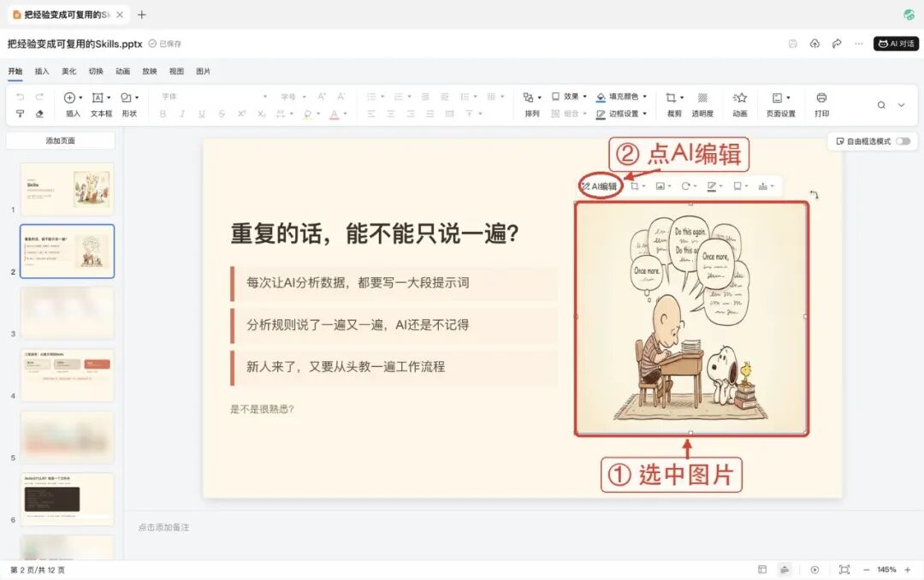Click the share arrow icon
This screenshot has height=580, width=924.
837,44
